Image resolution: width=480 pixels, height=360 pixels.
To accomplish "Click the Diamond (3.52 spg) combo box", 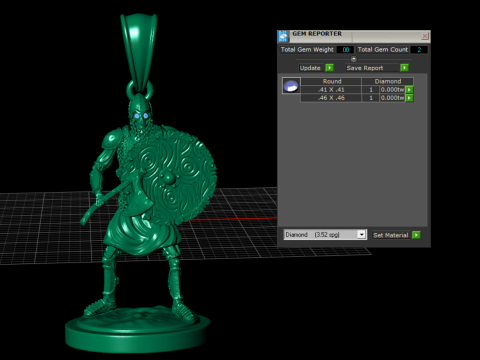I will pyautogui.click(x=325, y=234).
